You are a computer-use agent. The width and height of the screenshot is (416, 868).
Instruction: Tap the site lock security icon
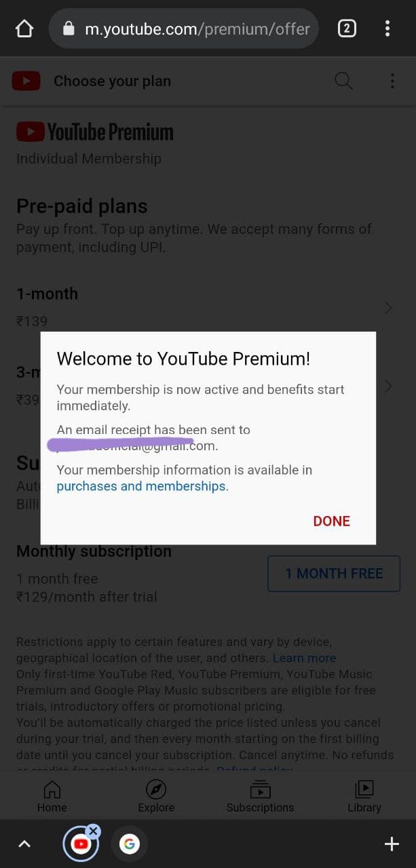pos(68,28)
